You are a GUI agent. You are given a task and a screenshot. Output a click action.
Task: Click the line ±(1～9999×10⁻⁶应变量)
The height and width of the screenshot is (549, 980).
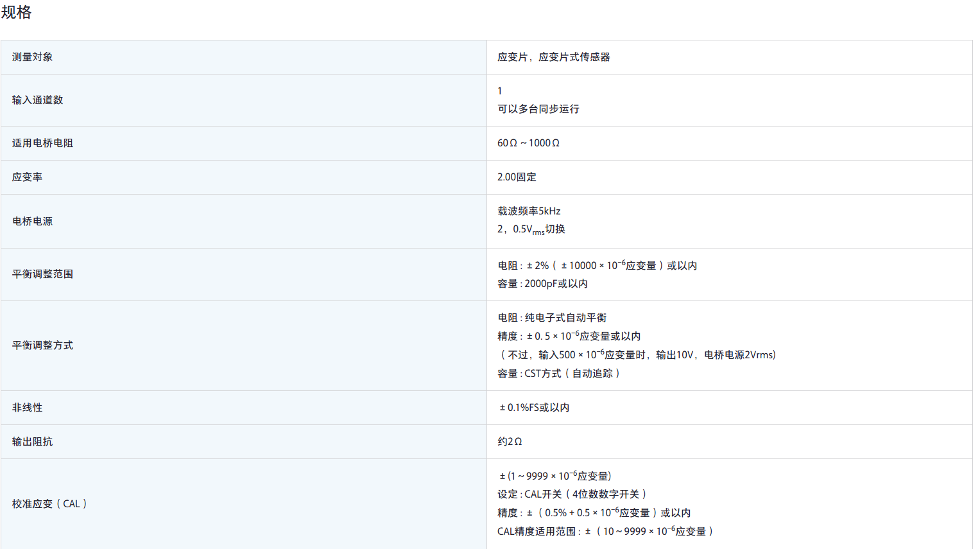(x=555, y=476)
